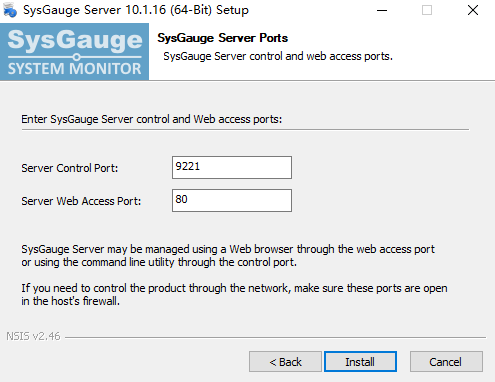Click the 'SysGauge Server Ports' heading
495x382 pixels.
pyautogui.click(x=222, y=38)
